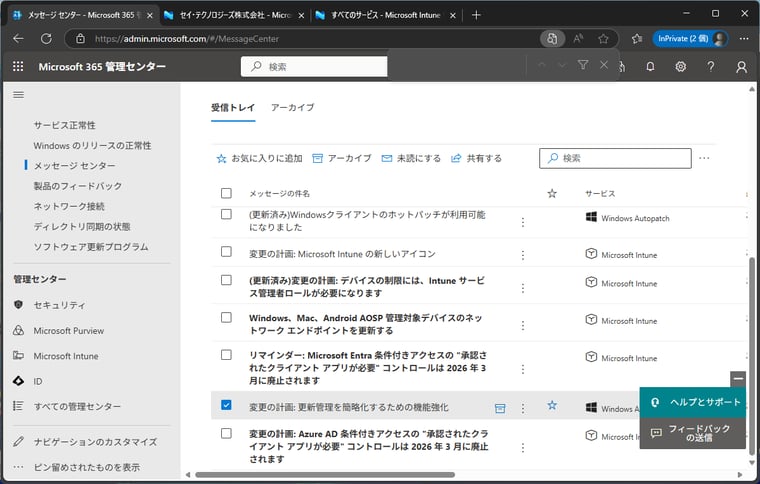Open ソフトウェア更新プログラム in sidebar
Screen dimensions: 760x484
(91, 247)
